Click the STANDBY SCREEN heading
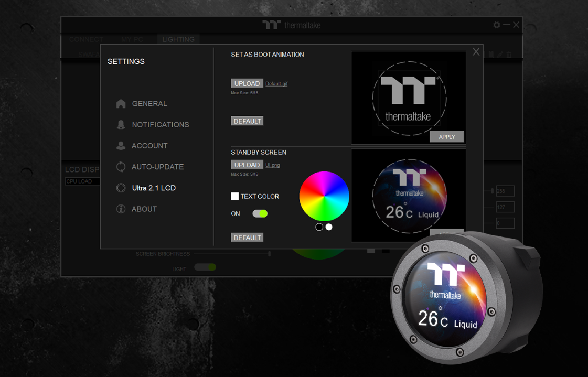 [x=259, y=152]
